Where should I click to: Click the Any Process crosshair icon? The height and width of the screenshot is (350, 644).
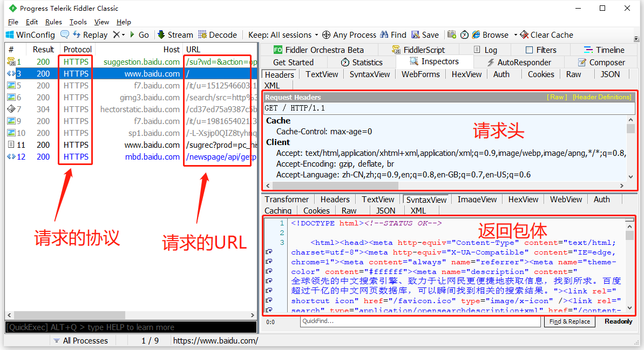click(326, 35)
